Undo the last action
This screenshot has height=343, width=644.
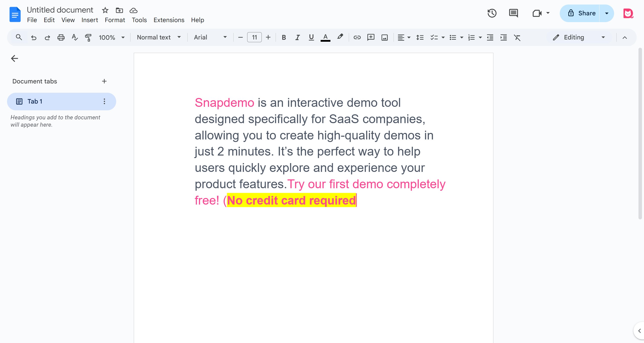pyautogui.click(x=34, y=37)
